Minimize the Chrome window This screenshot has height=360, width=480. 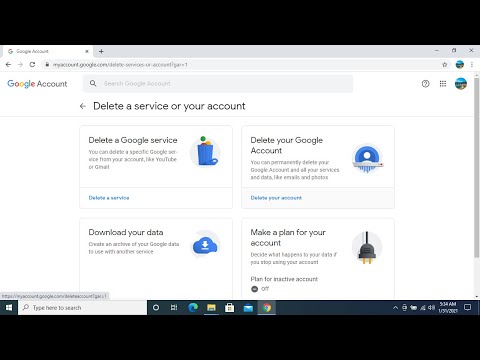point(437,51)
